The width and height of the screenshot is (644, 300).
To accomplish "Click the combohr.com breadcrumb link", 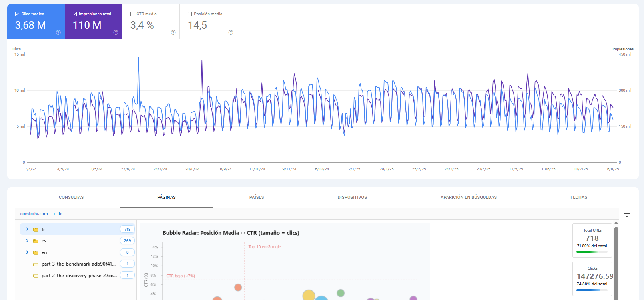I will click(x=34, y=214).
